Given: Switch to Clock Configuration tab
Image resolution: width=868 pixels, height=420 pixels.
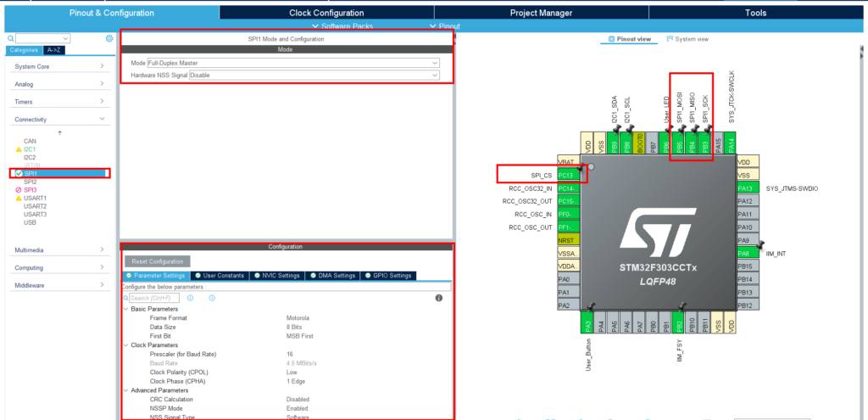Looking at the screenshot, I should [x=326, y=13].
